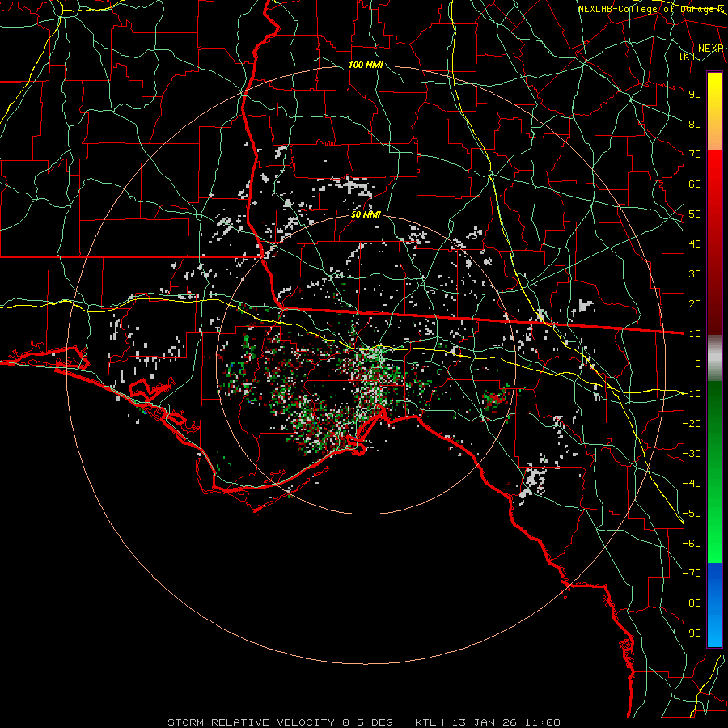Select the -50 value on the velocity scale
The image size is (728, 728).
pyautogui.click(x=692, y=514)
